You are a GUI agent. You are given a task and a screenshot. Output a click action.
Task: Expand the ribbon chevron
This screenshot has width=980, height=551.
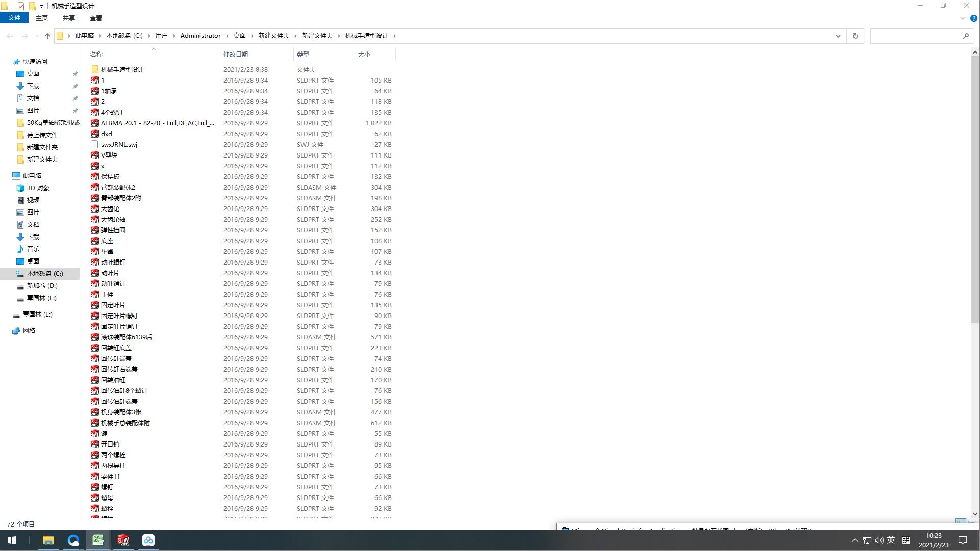[963, 18]
